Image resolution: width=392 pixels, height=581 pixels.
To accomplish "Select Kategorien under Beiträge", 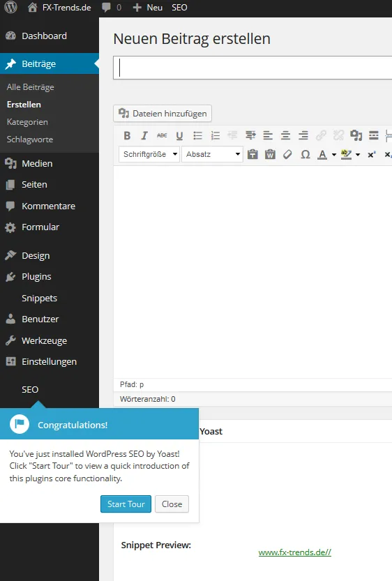I will click(x=27, y=122).
